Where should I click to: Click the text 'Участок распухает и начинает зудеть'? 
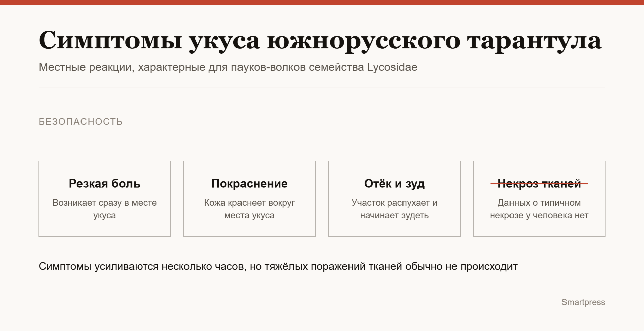[x=394, y=209]
